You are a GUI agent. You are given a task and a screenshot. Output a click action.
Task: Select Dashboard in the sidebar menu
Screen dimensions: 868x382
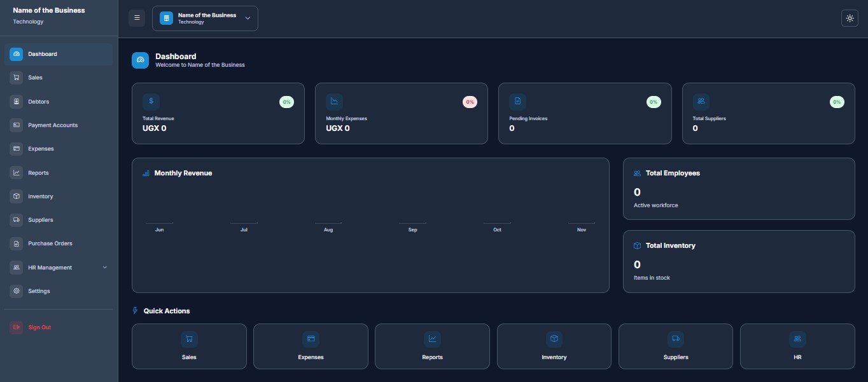click(x=42, y=54)
